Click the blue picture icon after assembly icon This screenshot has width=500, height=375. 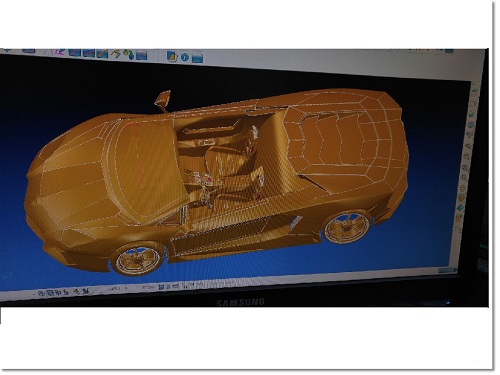[x=142, y=55]
